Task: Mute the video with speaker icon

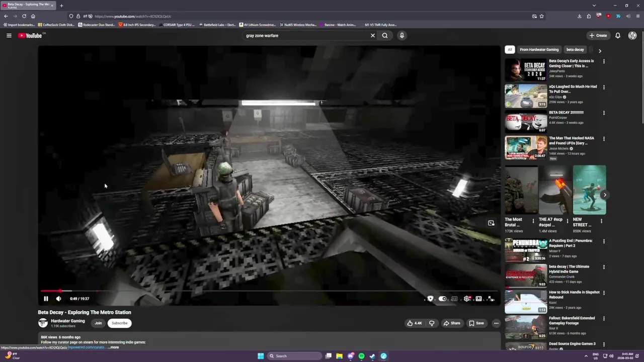Action: [x=58, y=299]
